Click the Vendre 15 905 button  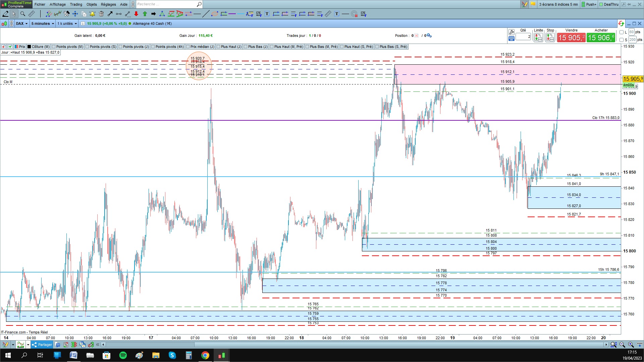(571, 38)
